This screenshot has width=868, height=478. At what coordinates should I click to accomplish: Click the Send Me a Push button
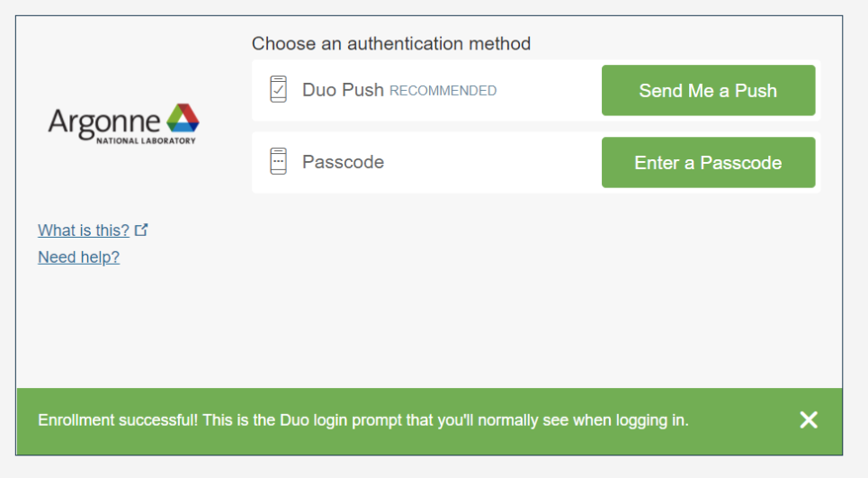pos(708,90)
